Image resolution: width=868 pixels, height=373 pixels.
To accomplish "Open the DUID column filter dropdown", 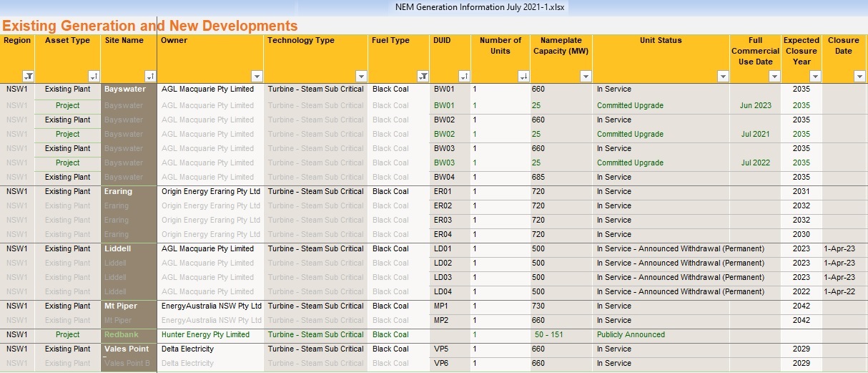I will tap(464, 76).
